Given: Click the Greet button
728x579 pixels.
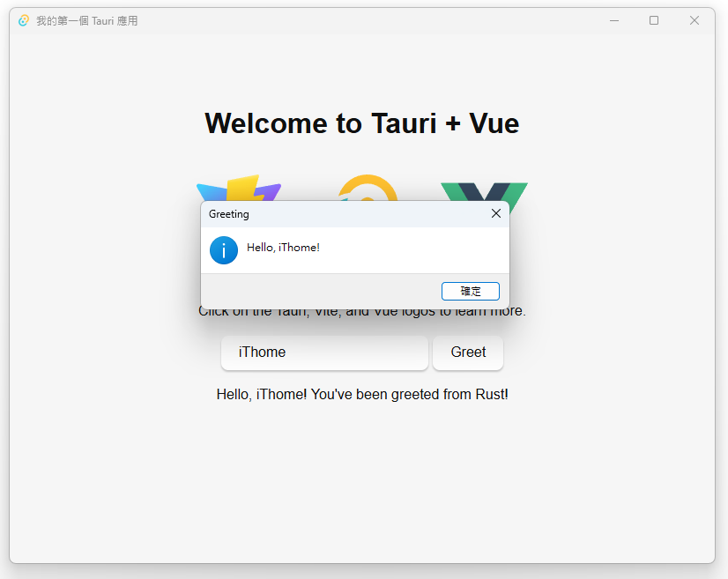Looking at the screenshot, I should [x=468, y=353].
